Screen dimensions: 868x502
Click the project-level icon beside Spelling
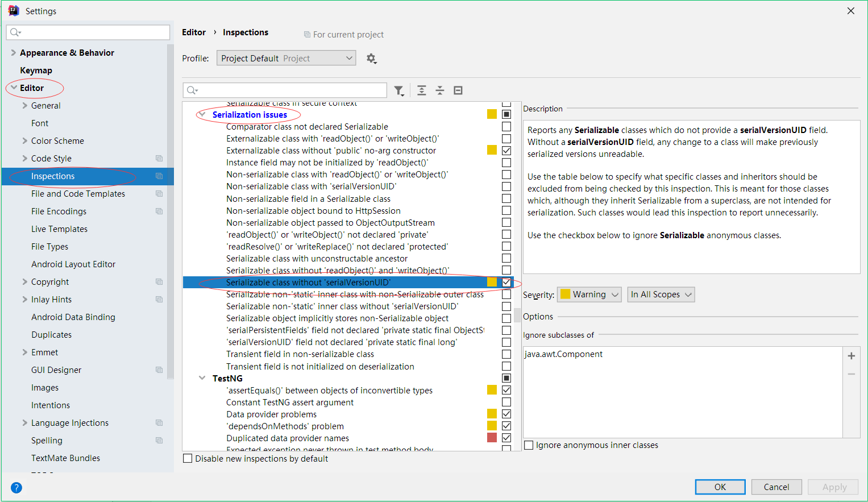pyautogui.click(x=159, y=441)
